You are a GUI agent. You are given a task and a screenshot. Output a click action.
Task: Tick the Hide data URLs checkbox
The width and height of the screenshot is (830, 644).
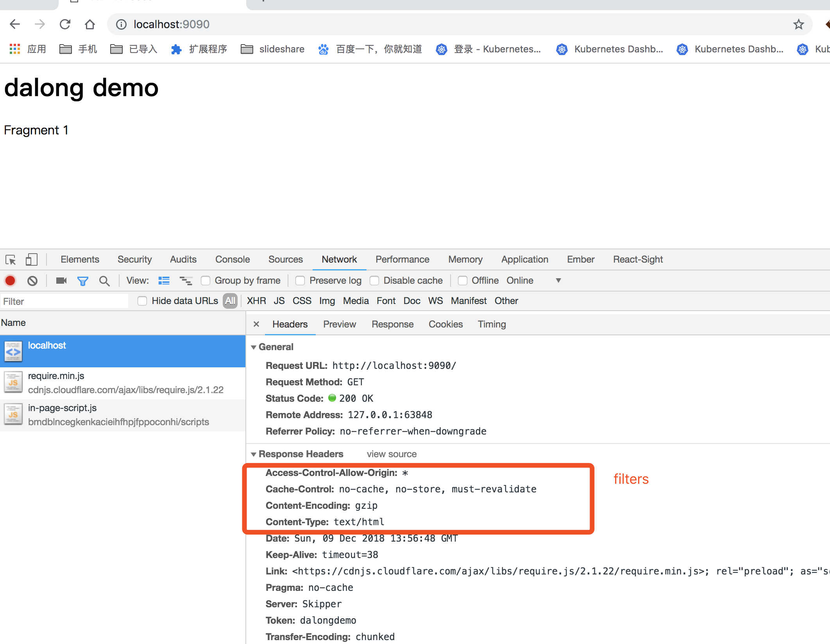click(142, 301)
